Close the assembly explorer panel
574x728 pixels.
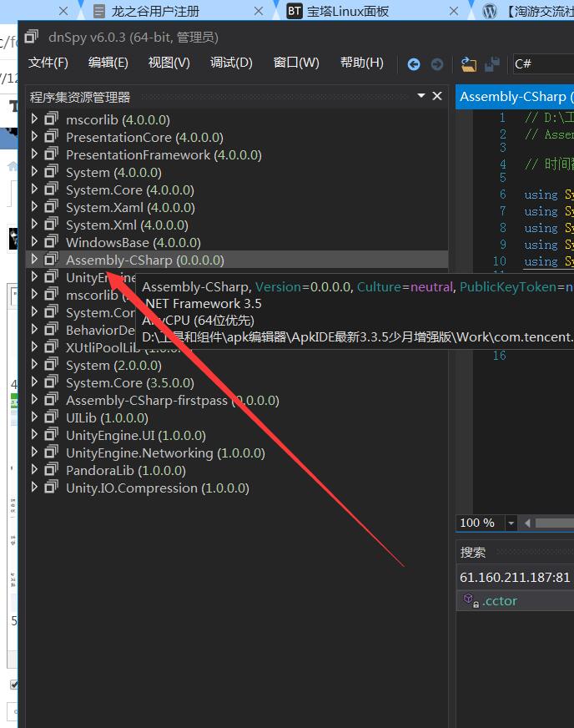tap(436, 96)
